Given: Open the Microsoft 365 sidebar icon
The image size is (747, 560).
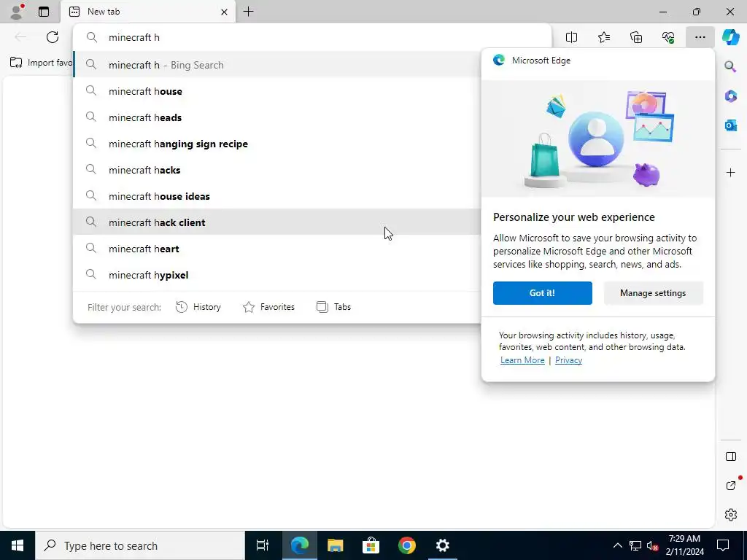Looking at the screenshot, I should coord(730,96).
